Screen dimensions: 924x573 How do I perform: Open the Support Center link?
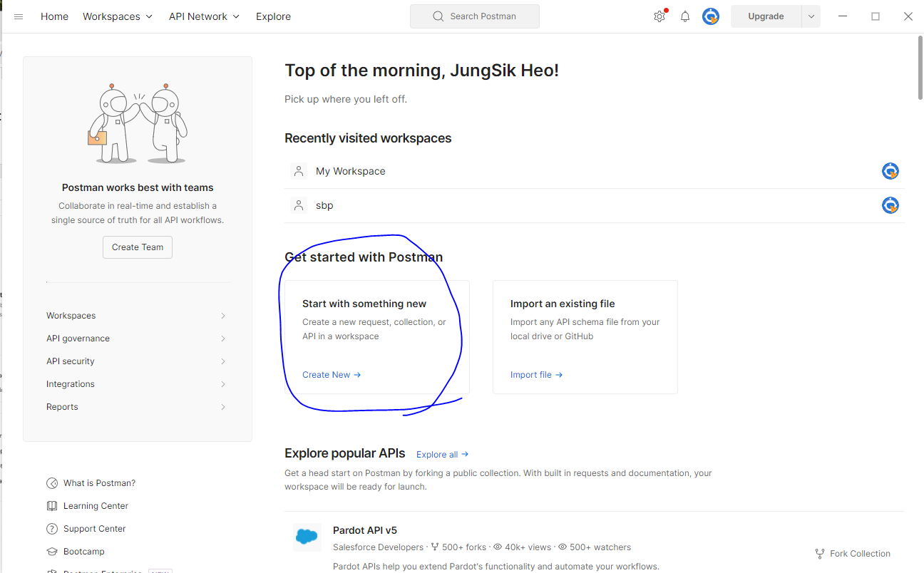click(94, 529)
